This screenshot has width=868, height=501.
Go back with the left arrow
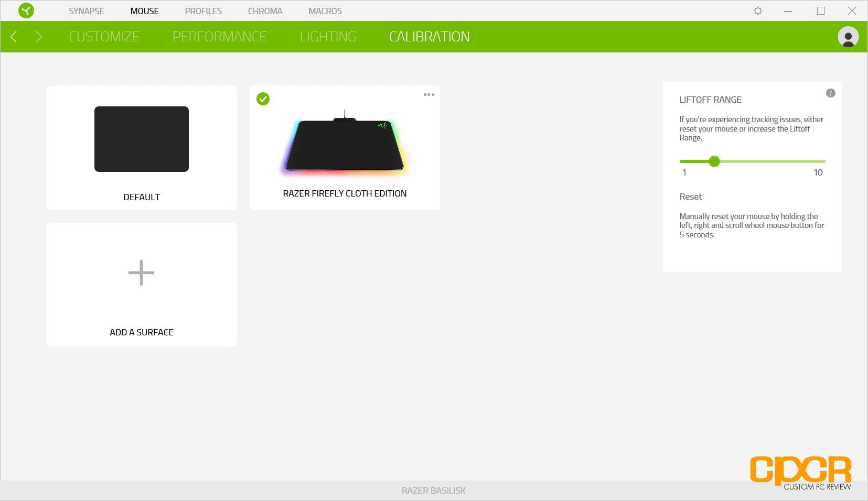14,37
